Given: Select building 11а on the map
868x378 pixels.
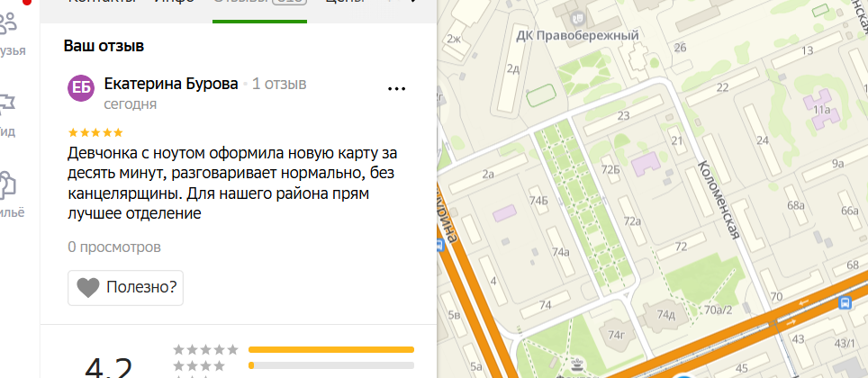Looking at the screenshot, I should (823, 110).
